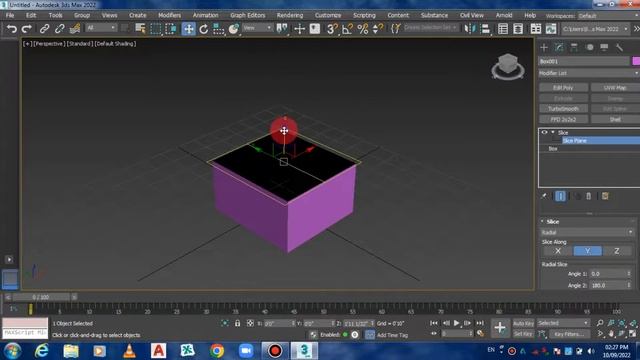Toggle Select and Manipulate tool

pyautogui.click(x=299, y=29)
